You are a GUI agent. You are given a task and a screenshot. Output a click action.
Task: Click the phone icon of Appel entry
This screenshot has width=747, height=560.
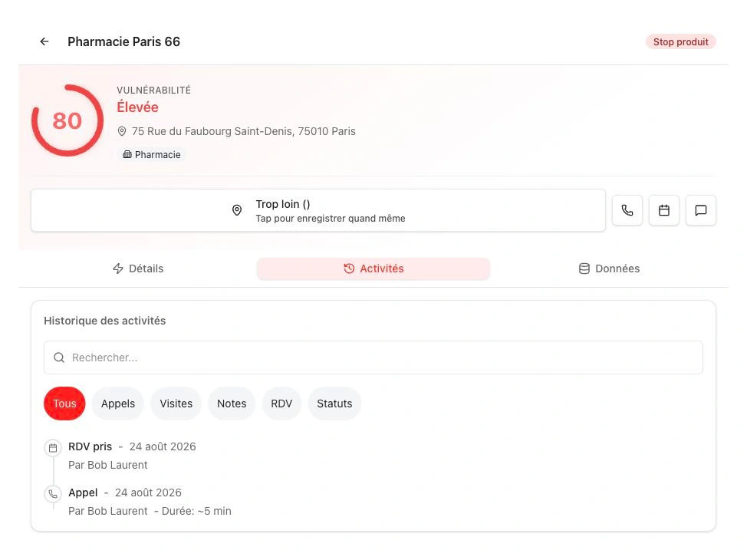point(53,494)
